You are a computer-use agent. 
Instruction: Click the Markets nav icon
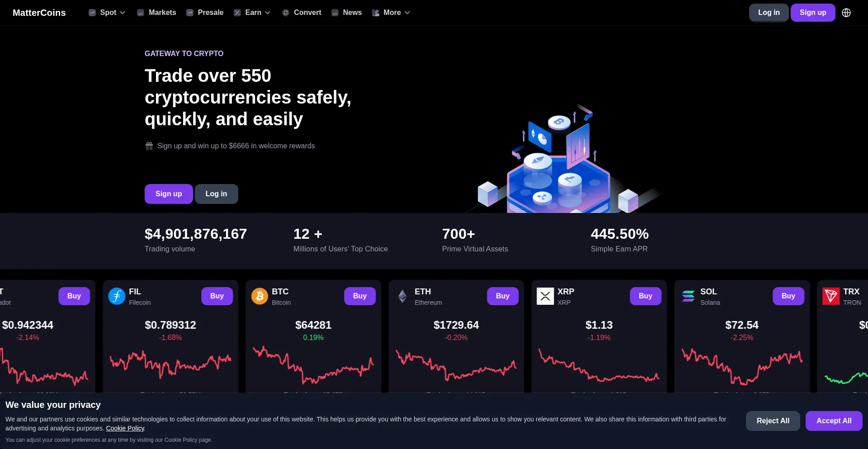tap(141, 13)
